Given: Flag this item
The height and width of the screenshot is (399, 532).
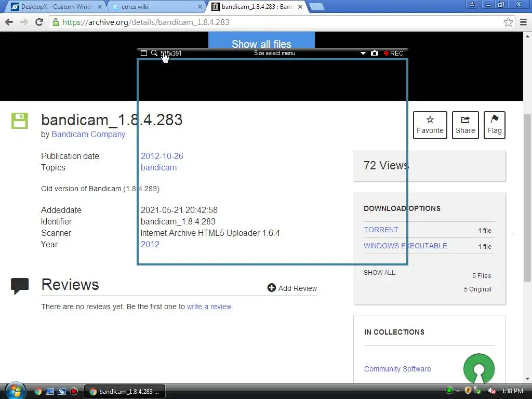Looking at the screenshot, I should pos(495,125).
